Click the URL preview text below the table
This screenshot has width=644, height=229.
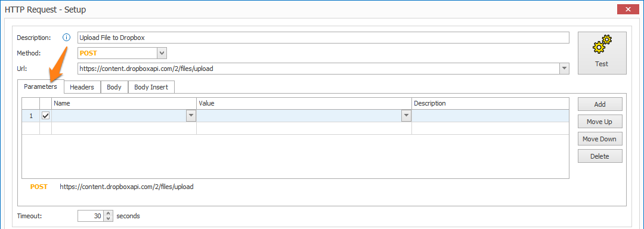click(126, 187)
